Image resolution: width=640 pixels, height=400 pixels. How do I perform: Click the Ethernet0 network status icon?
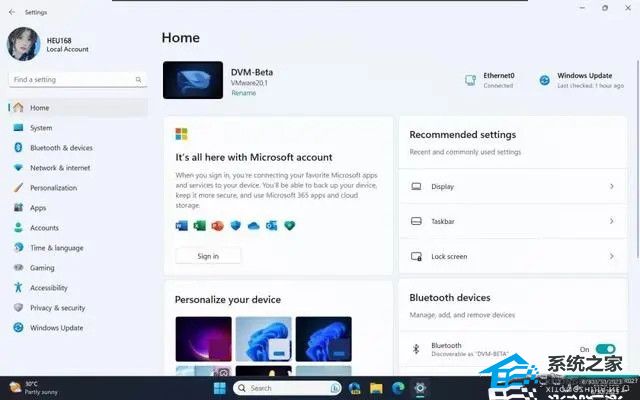470,80
